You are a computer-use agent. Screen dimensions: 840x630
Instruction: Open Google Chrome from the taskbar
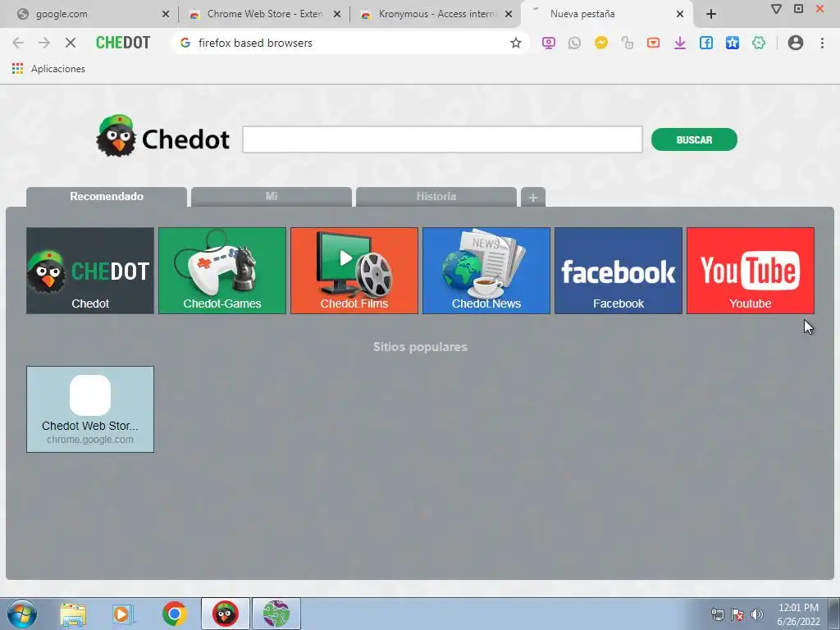174,614
